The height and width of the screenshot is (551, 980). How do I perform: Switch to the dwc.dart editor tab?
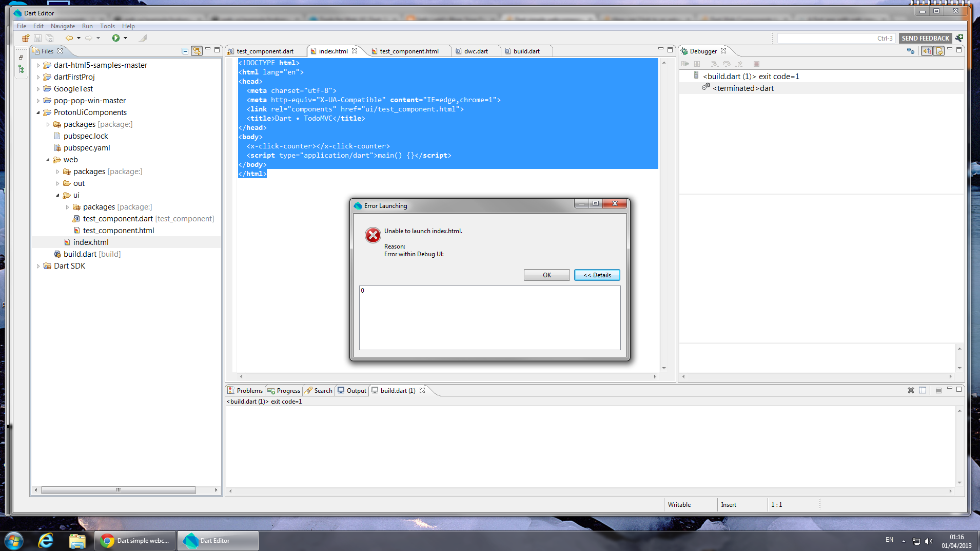click(x=476, y=51)
